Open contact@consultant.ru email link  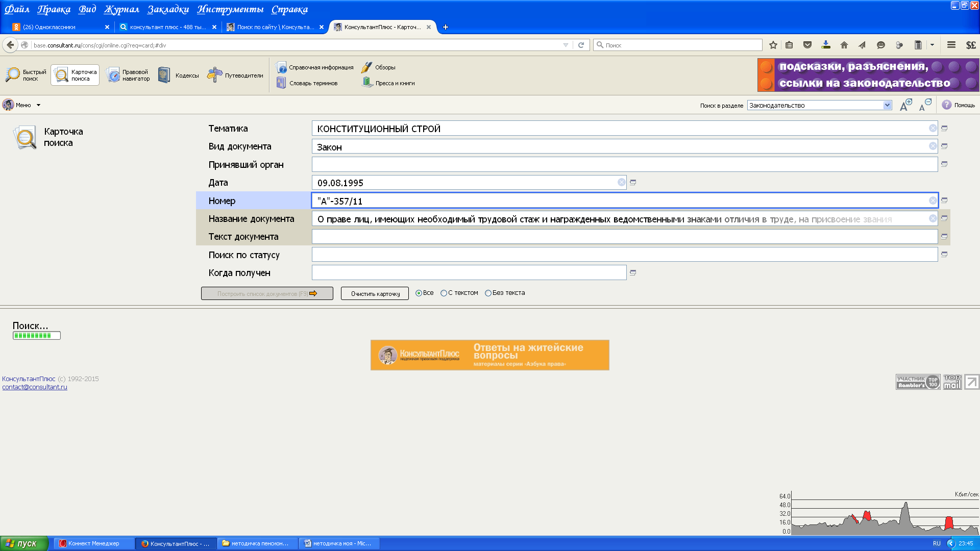35,387
